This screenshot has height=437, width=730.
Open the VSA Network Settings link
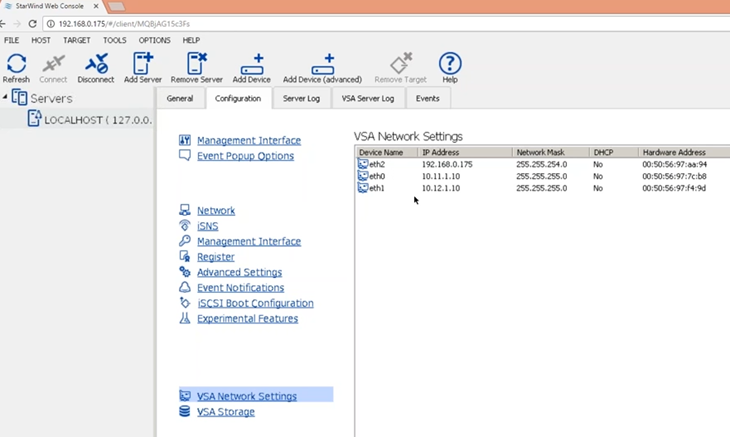pyautogui.click(x=247, y=396)
